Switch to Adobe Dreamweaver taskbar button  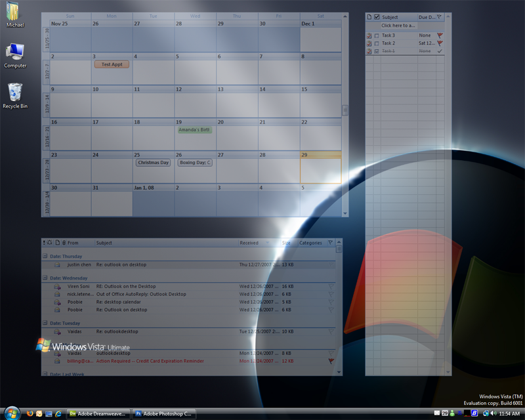(98, 413)
